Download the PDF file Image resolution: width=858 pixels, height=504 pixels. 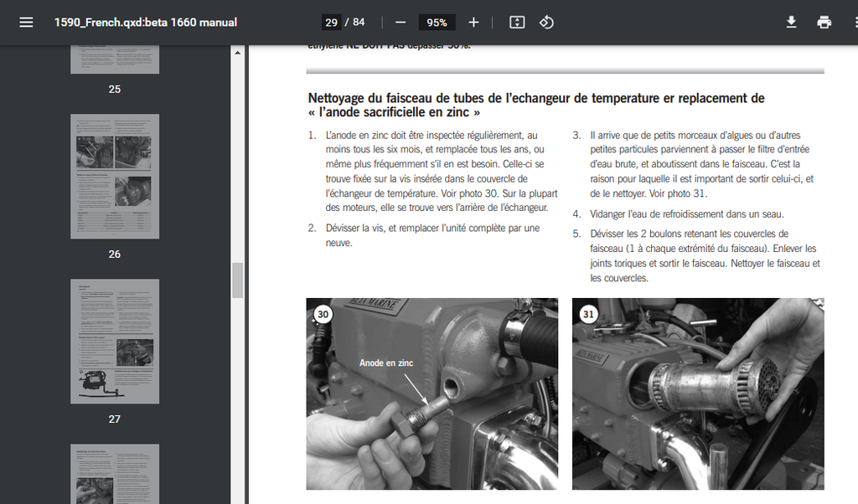pyautogui.click(x=791, y=23)
